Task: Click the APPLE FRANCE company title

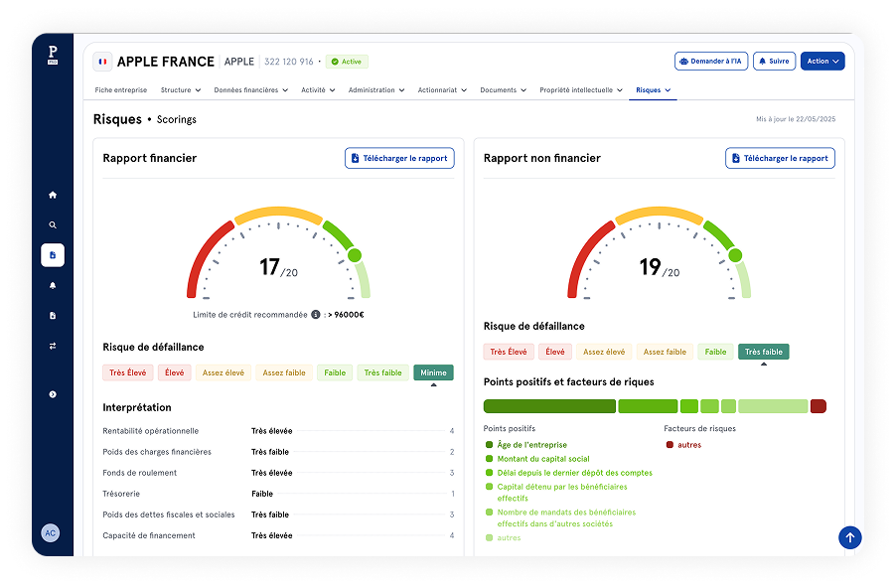Action: click(165, 62)
